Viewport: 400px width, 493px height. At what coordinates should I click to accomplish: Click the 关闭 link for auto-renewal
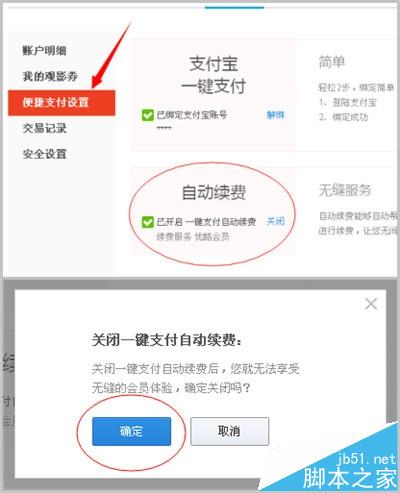click(275, 221)
